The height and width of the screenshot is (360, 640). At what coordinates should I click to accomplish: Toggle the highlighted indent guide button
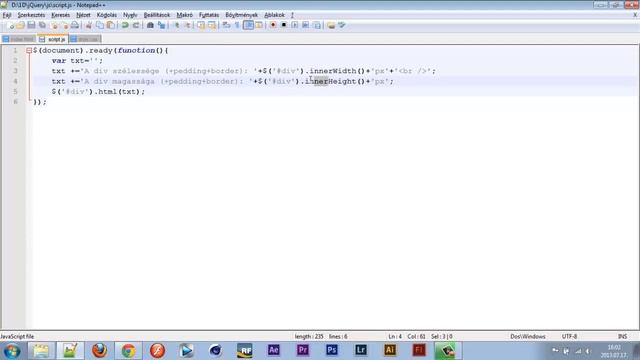coord(248,25)
